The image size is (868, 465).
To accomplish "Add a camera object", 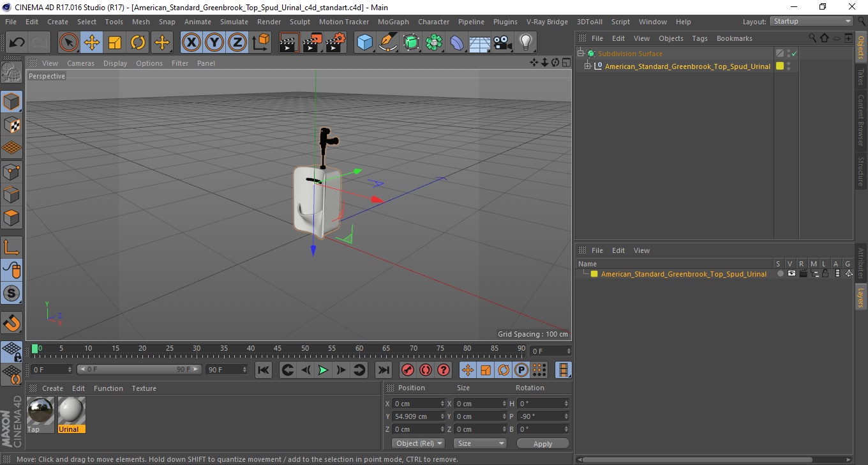I will pos(503,43).
